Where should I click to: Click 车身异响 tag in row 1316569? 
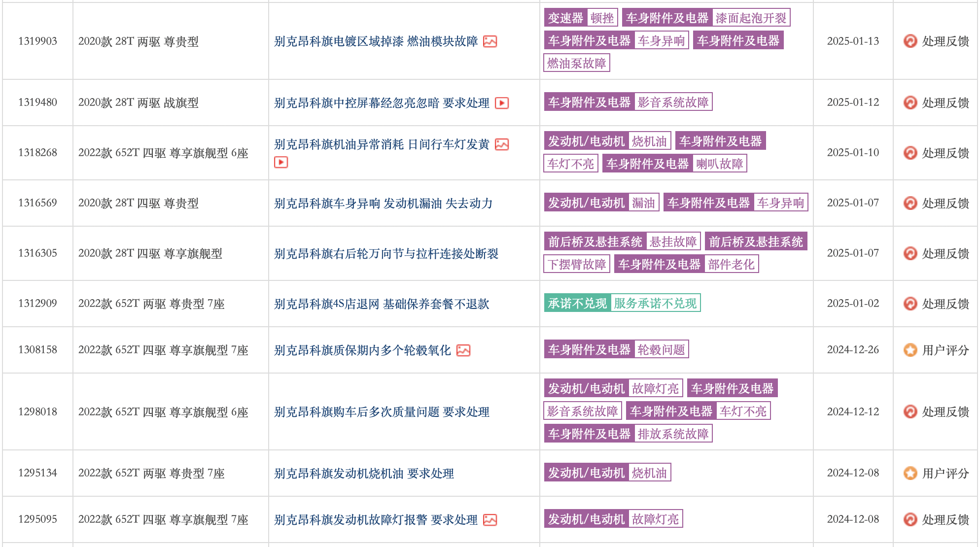780,203
